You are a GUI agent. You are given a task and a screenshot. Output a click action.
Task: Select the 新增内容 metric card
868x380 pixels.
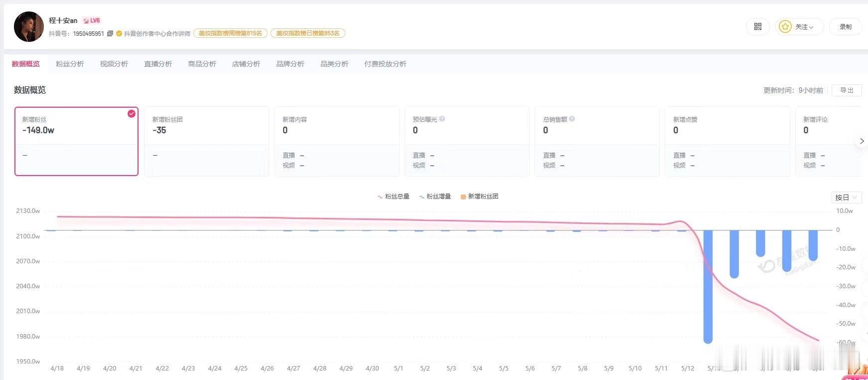(x=337, y=141)
